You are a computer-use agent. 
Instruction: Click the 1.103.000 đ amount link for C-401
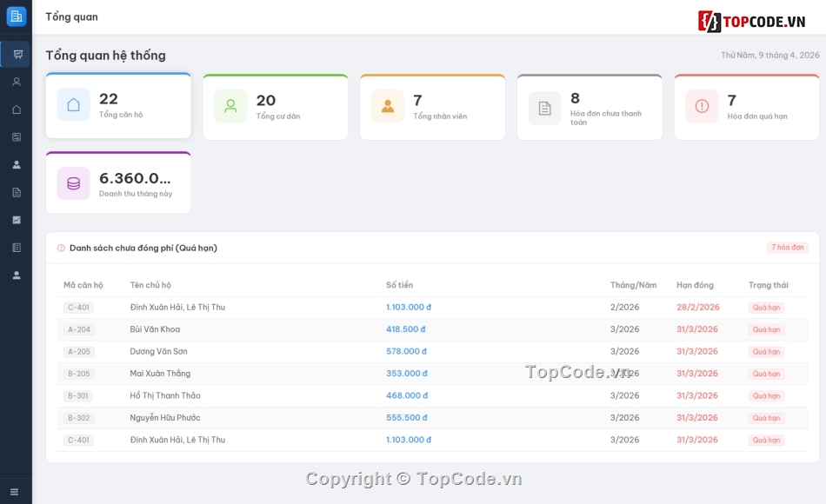click(409, 307)
